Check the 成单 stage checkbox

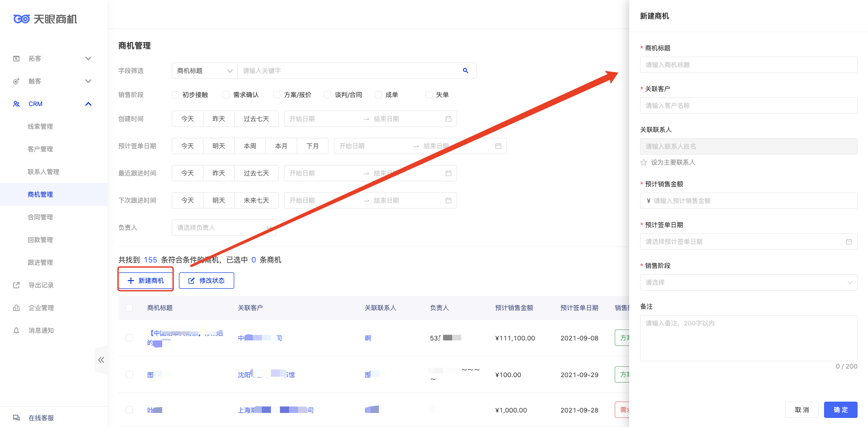coord(378,95)
